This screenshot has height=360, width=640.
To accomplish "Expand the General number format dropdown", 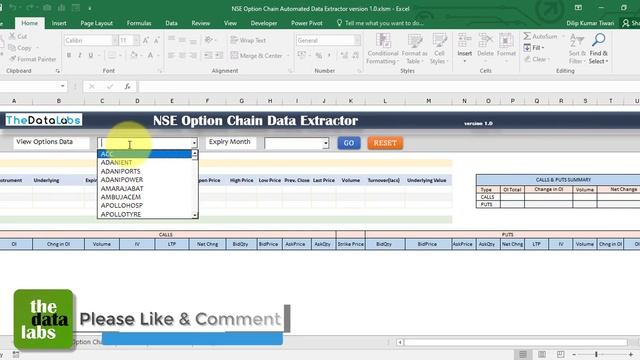I will coord(357,40).
